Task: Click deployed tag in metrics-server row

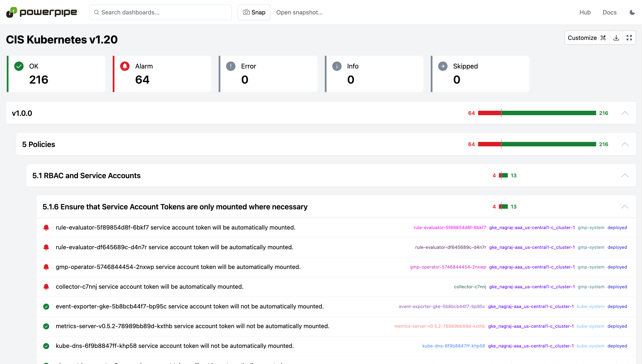Action: [617, 326]
